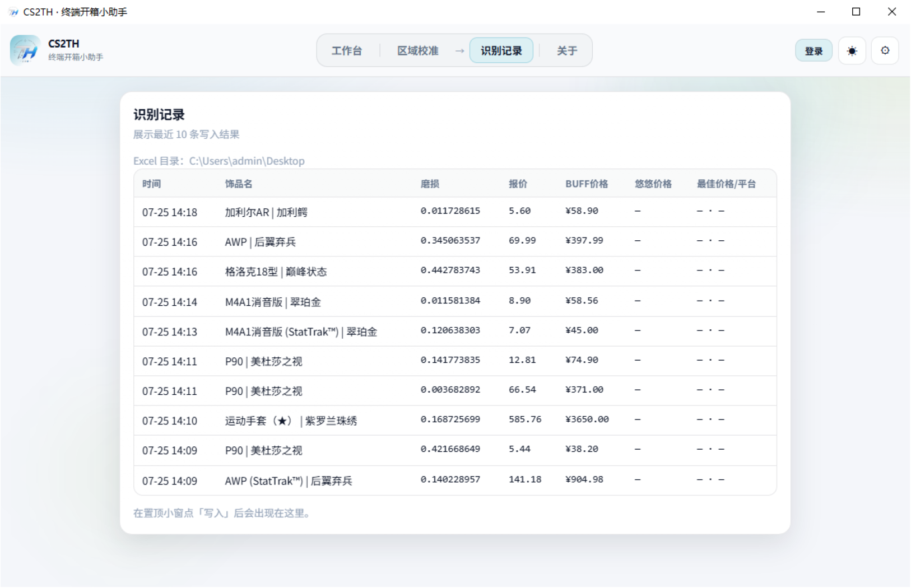Select the 格洛克18型 | 巅峰状态 item name
The width and height of the screenshot is (911, 588).
[x=276, y=272]
